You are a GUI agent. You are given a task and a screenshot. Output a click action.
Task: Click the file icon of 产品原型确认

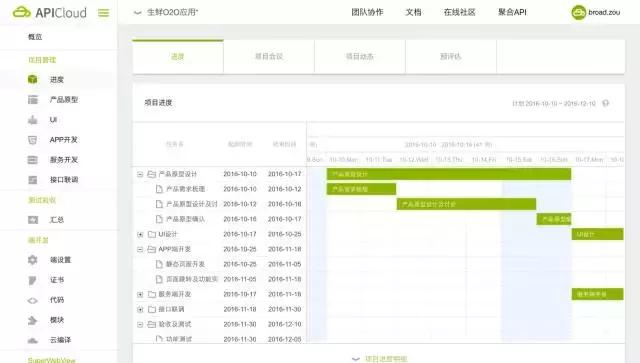pos(160,219)
